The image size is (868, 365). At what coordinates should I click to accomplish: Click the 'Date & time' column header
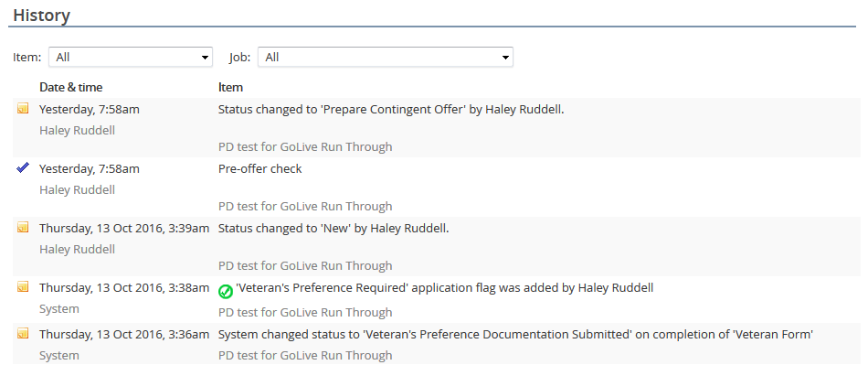click(71, 88)
